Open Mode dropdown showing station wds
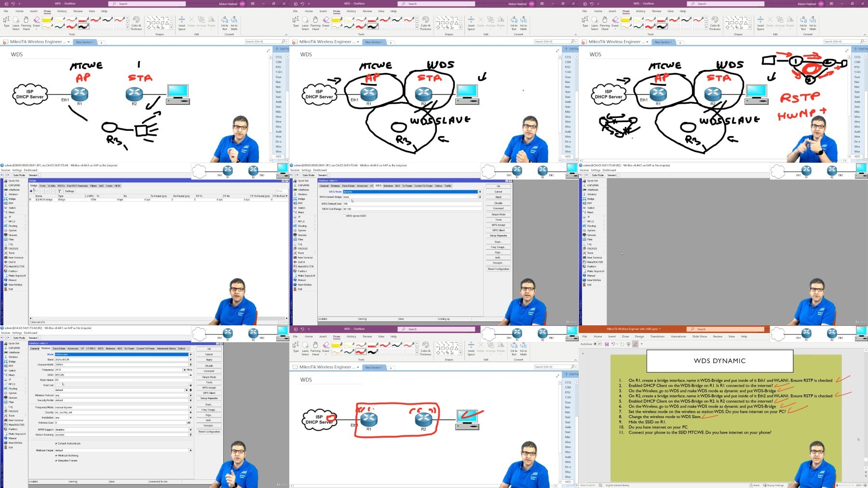 pyautogui.click(x=190, y=354)
